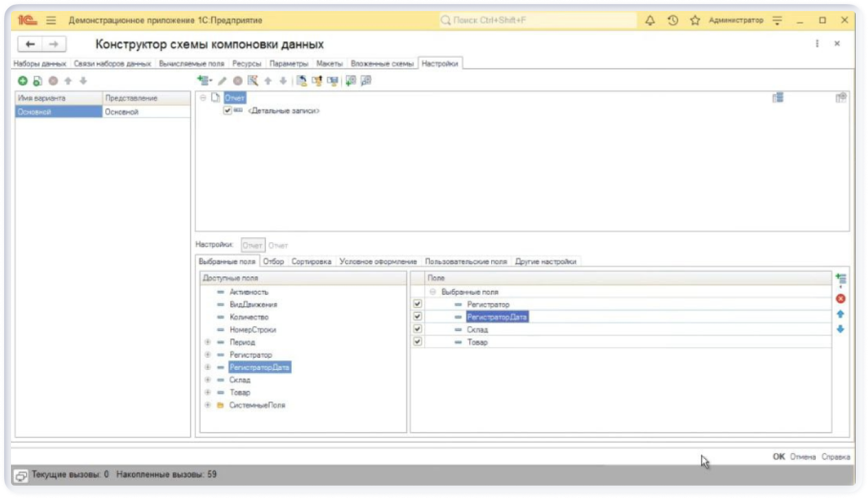The image size is (868, 498).
Task: Click the red delete selected field icon
Action: (x=840, y=299)
